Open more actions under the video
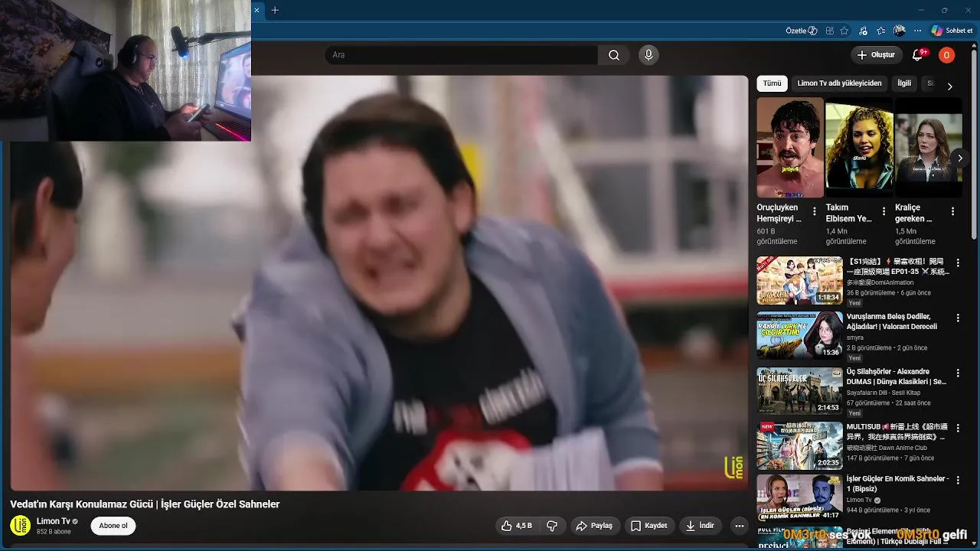Viewport: 980px width, 551px height. [739, 526]
